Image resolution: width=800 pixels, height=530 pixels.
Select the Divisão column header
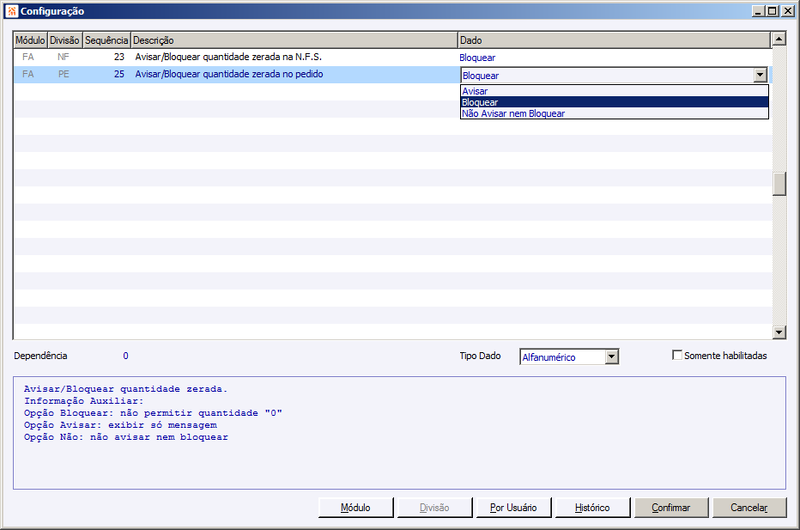pyautogui.click(x=64, y=40)
